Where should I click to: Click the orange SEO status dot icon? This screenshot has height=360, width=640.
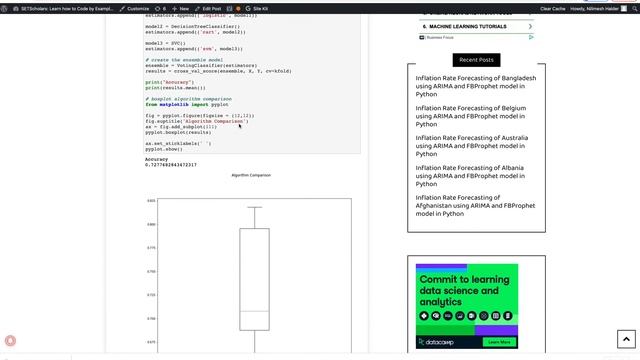[238, 9]
